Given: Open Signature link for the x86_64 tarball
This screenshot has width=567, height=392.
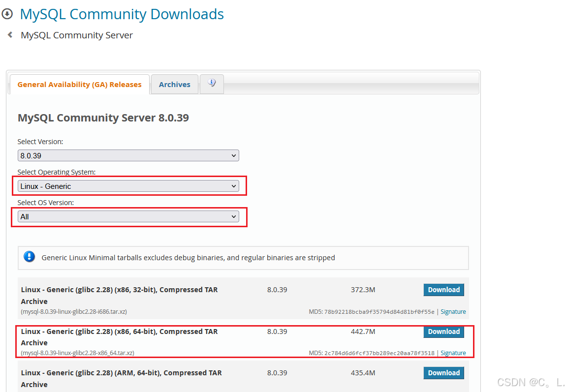Looking at the screenshot, I should coord(453,353).
